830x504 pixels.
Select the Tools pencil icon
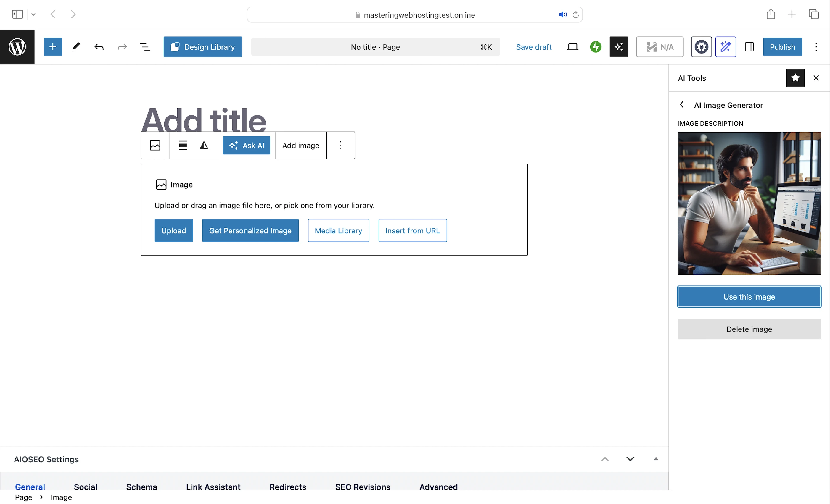coord(76,47)
